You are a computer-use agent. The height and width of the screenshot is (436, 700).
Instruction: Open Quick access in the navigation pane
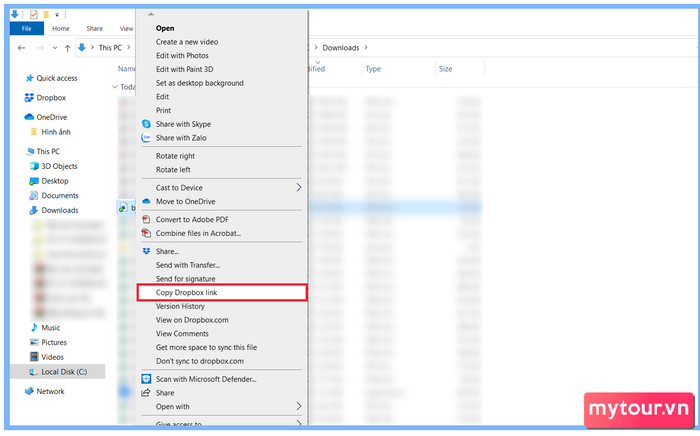pos(57,79)
